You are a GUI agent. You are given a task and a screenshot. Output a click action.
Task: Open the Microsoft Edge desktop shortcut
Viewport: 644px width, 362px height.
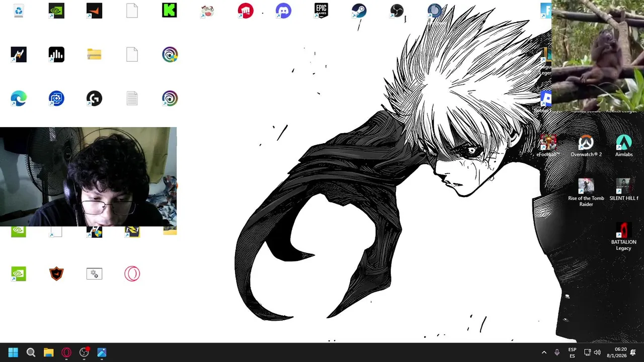19,98
